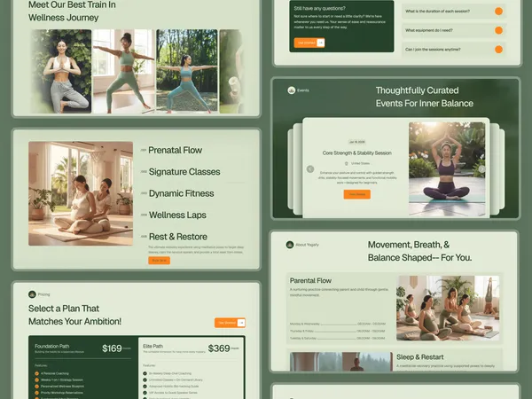Open the trainer photo in the outdoor forest
Image resolution: width=532 pixels, height=399 pixels.
187,71
